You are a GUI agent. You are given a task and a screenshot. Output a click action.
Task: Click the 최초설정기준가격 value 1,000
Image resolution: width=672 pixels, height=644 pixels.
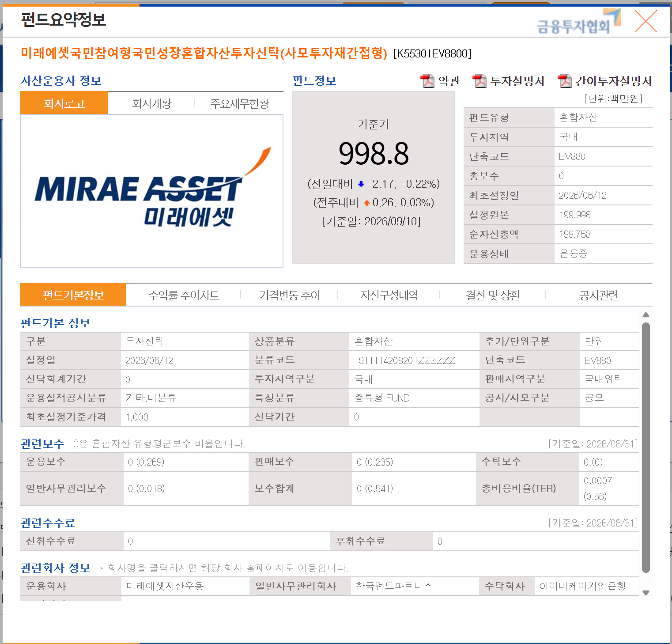point(137,417)
